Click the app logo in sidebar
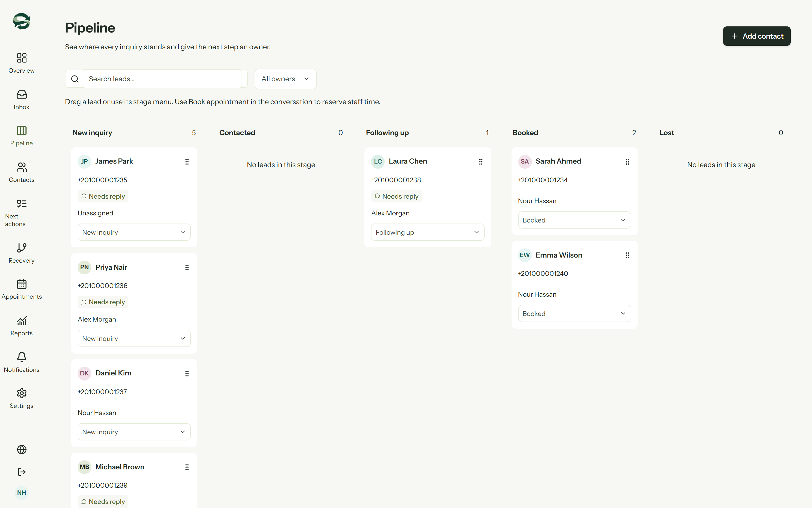The height and width of the screenshot is (508, 812). pos(22,21)
